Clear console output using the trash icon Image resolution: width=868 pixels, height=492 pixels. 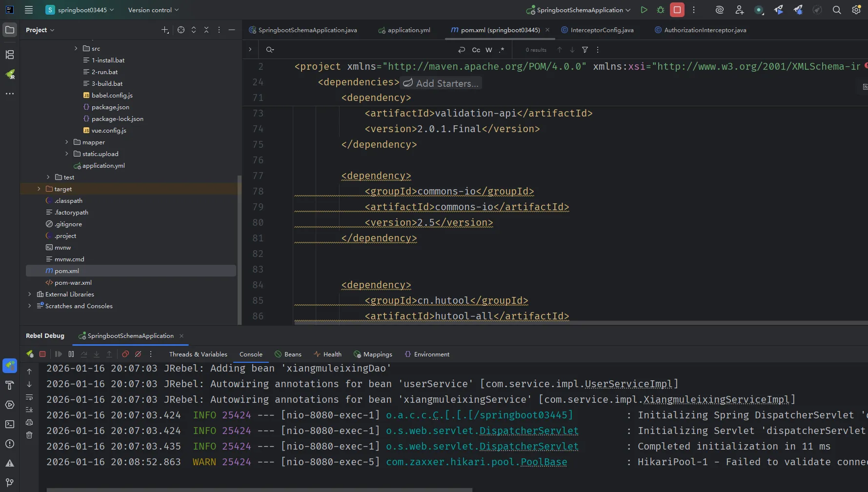click(x=29, y=435)
